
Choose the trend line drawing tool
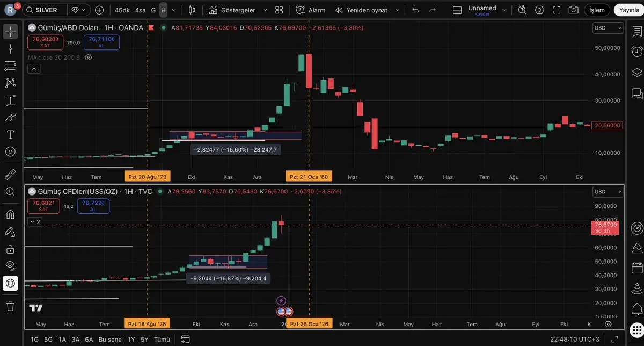[x=10, y=49]
